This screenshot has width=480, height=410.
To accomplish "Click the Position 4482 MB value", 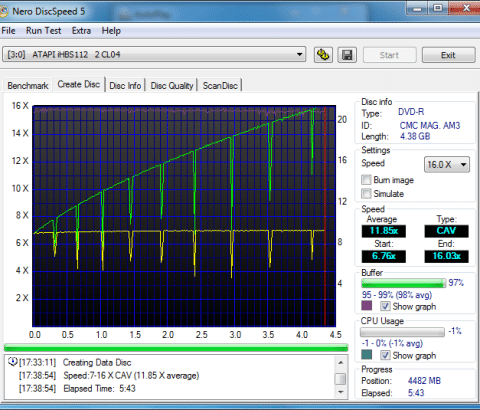I will (x=424, y=380).
